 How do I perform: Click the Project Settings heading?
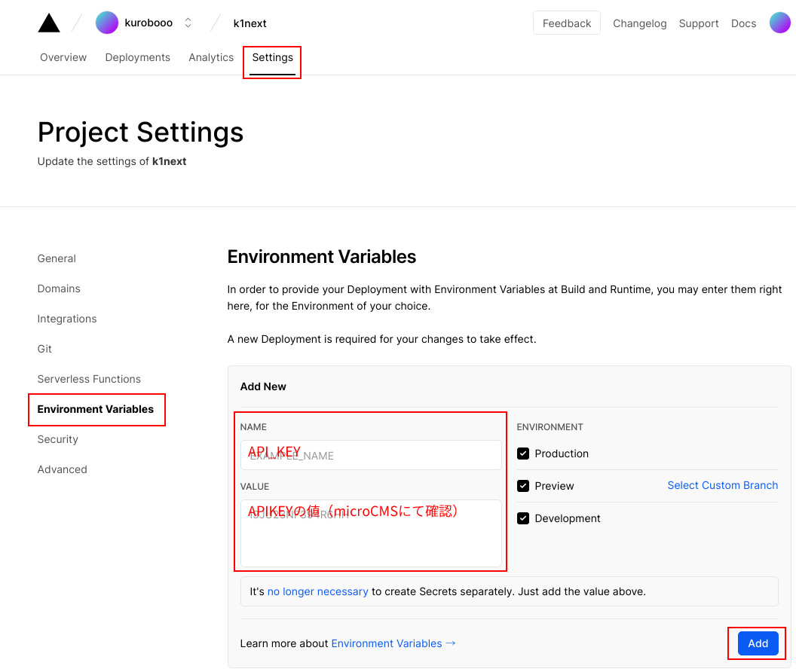coord(141,132)
